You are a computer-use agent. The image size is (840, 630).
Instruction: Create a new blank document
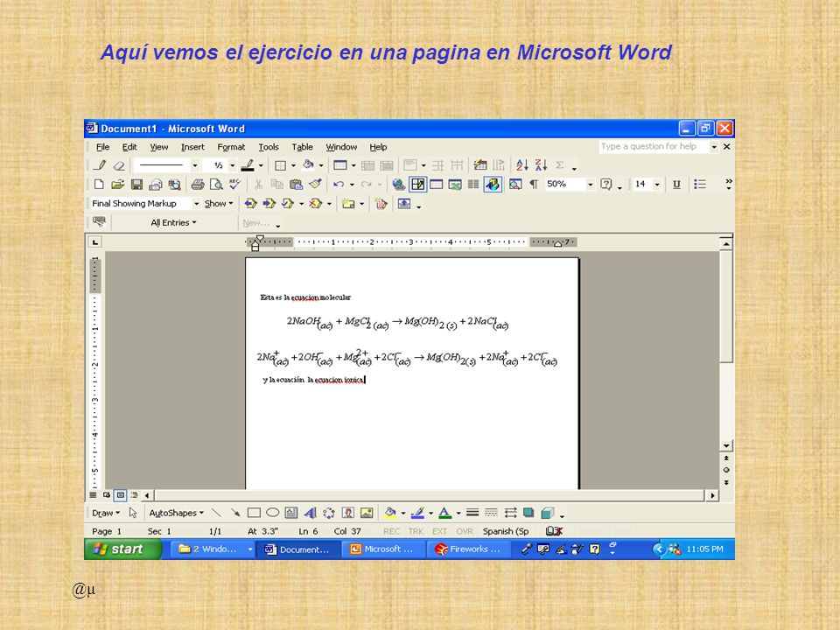[x=99, y=185]
